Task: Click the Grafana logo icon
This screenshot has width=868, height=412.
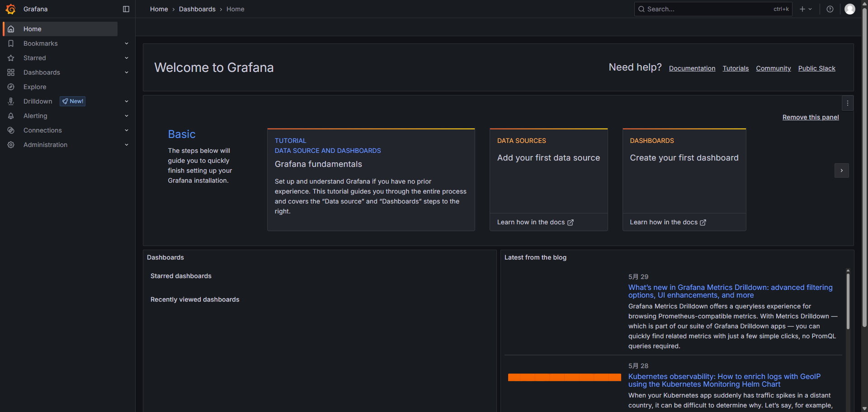Action: click(10, 9)
